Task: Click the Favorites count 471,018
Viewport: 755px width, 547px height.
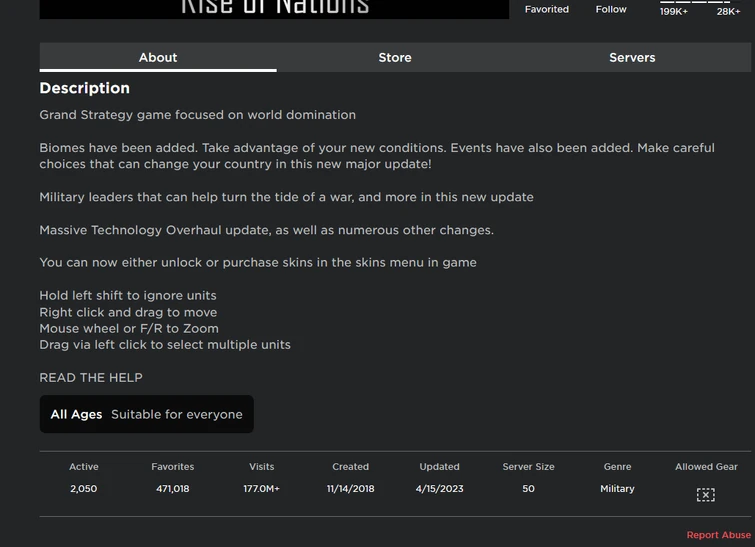Action: pos(173,489)
